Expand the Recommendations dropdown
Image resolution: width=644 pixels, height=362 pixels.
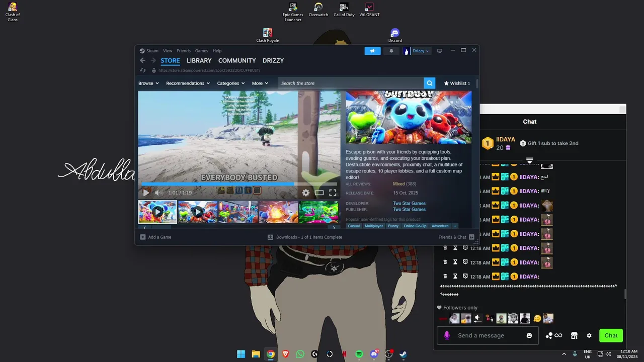[188, 83]
